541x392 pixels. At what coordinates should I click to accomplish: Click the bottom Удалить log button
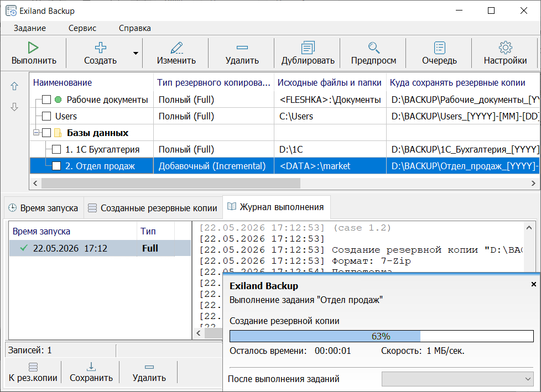(149, 372)
